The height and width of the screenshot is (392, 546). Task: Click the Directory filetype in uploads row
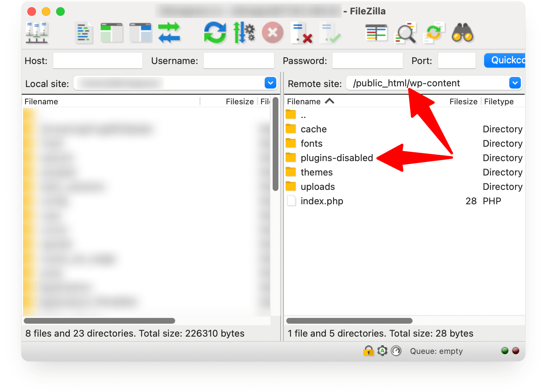(x=502, y=187)
